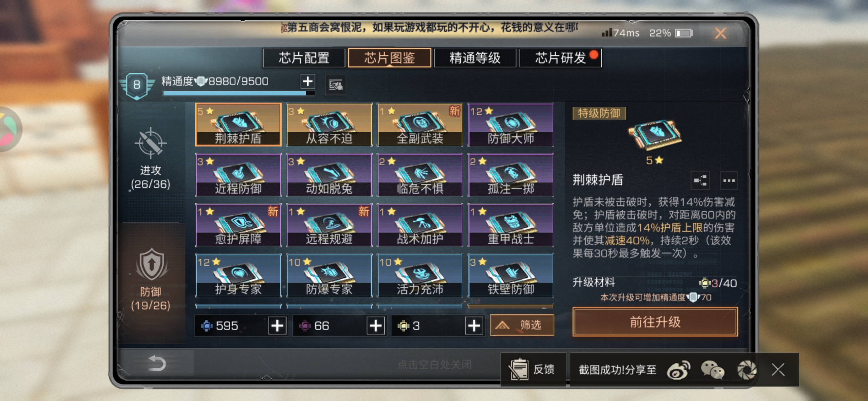Select the 防御大师 chip card
Viewport: 868px width, 401px height.
[x=511, y=124]
